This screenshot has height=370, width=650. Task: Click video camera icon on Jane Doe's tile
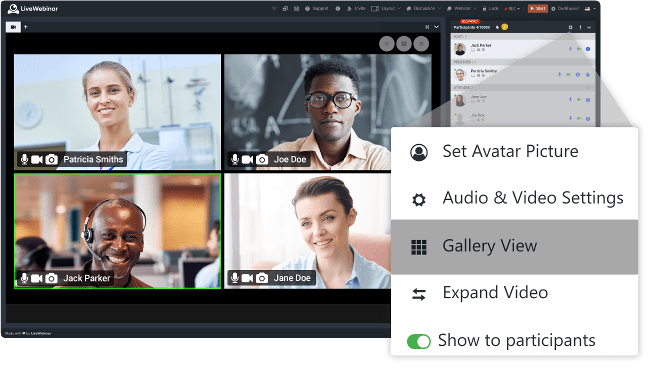[x=247, y=278]
